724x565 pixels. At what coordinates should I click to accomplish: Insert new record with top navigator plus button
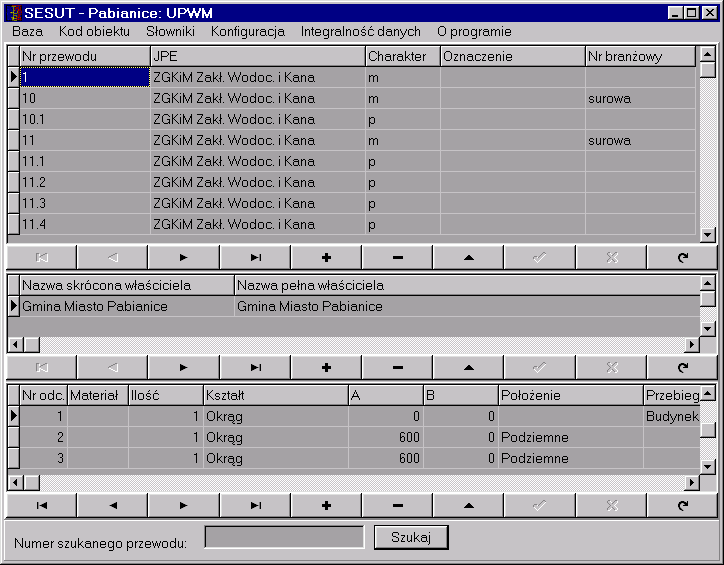coord(326,257)
